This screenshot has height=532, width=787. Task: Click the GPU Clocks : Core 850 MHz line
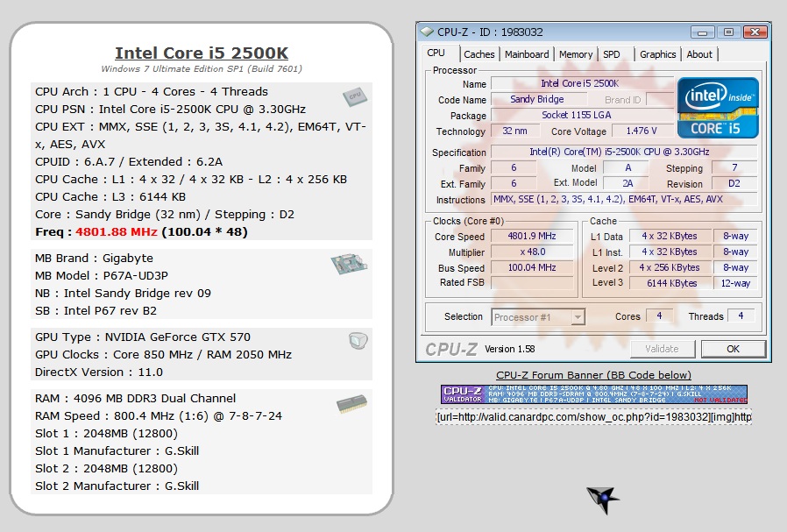coord(163,354)
